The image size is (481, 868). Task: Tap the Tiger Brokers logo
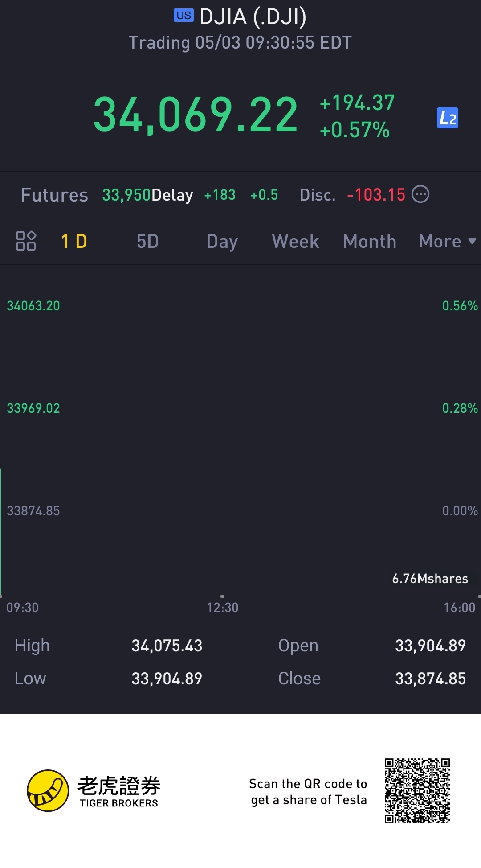(x=94, y=791)
